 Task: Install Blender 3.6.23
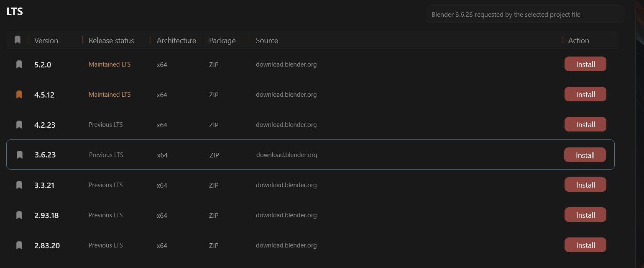click(x=585, y=155)
